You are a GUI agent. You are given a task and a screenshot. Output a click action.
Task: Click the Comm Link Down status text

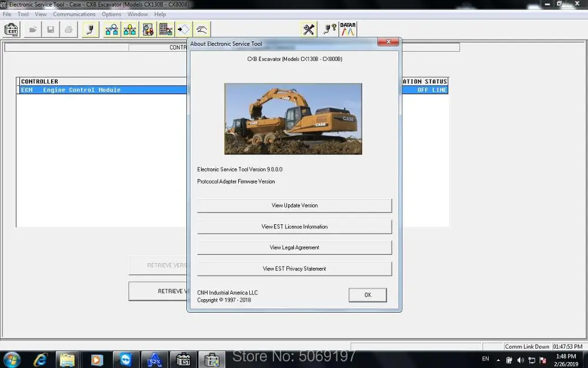click(527, 347)
